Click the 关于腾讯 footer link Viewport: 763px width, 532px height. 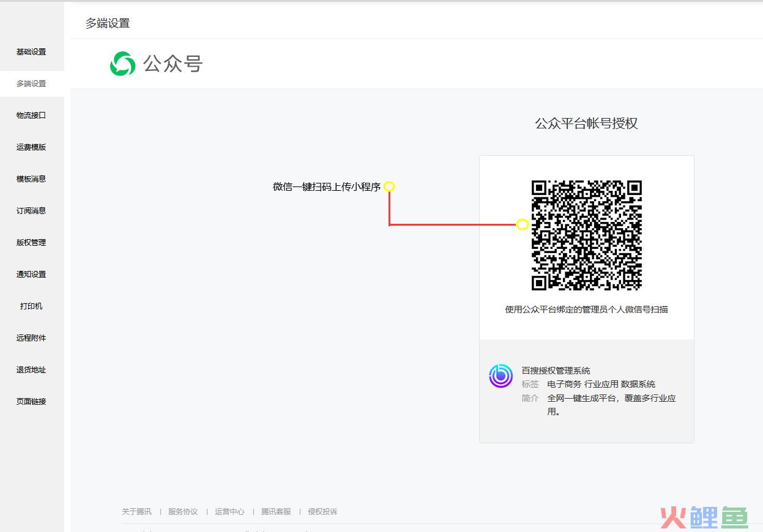click(136, 511)
